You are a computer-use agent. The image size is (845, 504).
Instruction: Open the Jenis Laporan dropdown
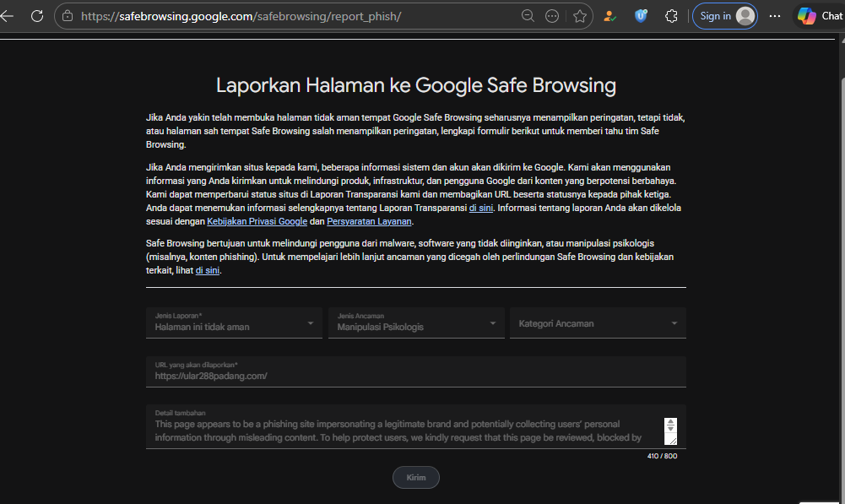pyautogui.click(x=234, y=322)
